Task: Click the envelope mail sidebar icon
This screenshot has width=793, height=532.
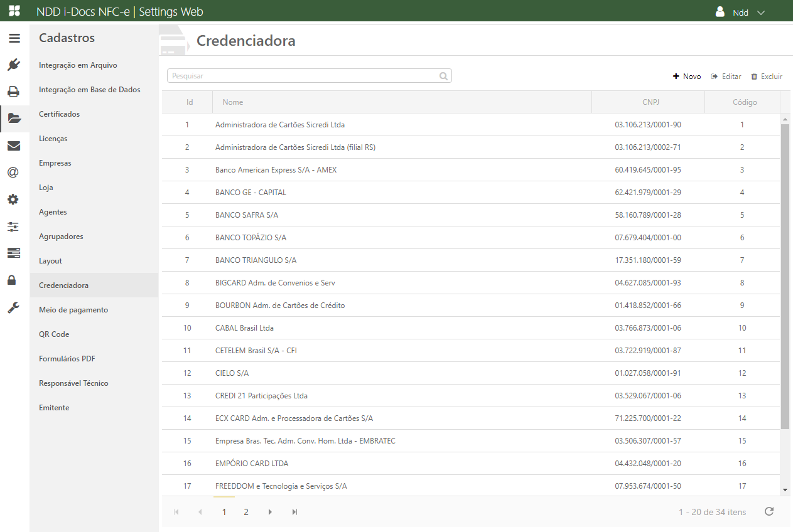Action: point(14,146)
